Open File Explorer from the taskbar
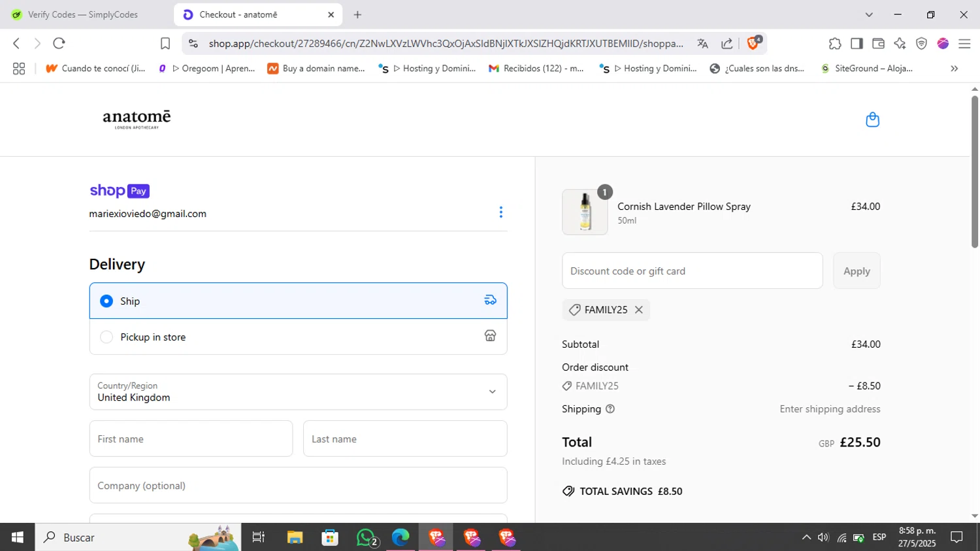The height and width of the screenshot is (551, 980). tap(295, 537)
